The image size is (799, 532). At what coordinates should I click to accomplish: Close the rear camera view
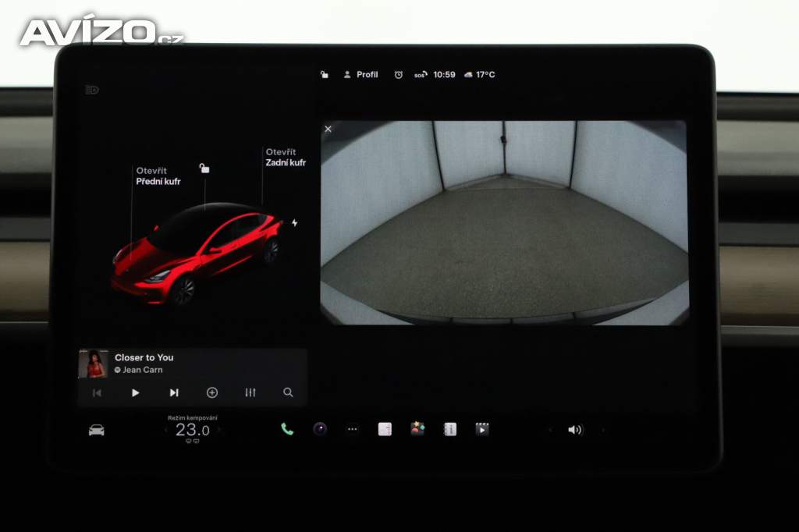[x=328, y=129]
